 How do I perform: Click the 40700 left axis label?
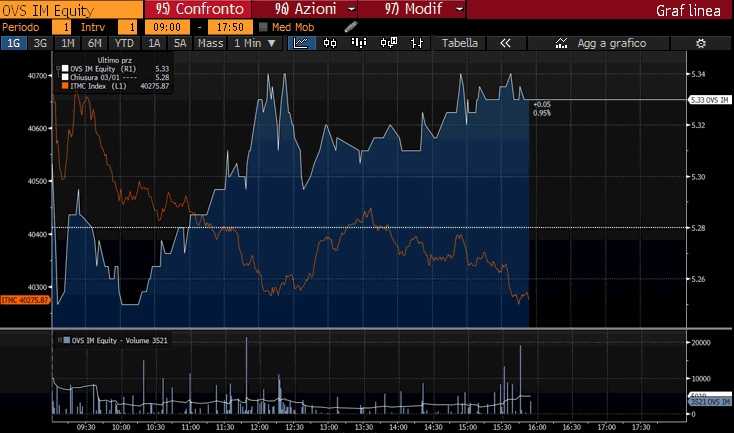pyautogui.click(x=37, y=75)
